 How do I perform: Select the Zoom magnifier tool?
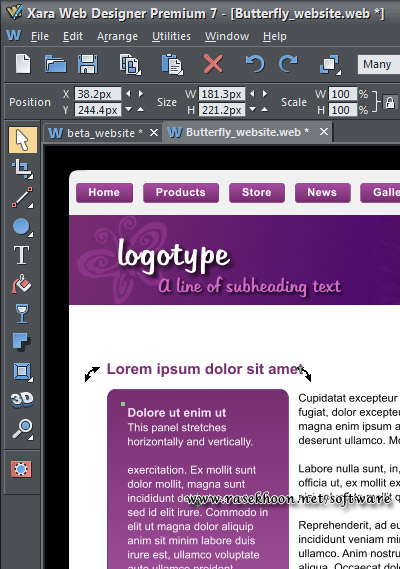click(23, 429)
